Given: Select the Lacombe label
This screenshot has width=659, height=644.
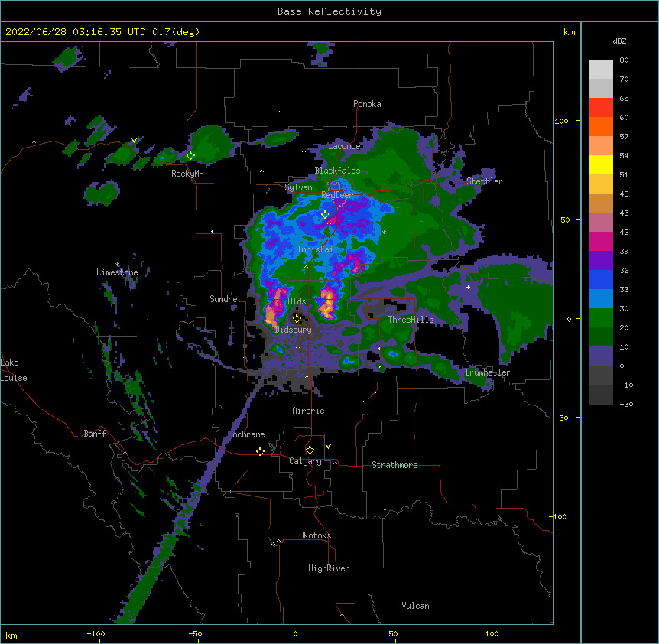Looking at the screenshot, I should coord(344,146).
